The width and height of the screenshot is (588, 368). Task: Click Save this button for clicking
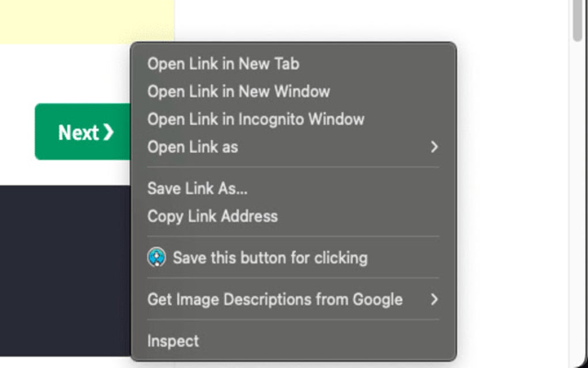click(270, 258)
